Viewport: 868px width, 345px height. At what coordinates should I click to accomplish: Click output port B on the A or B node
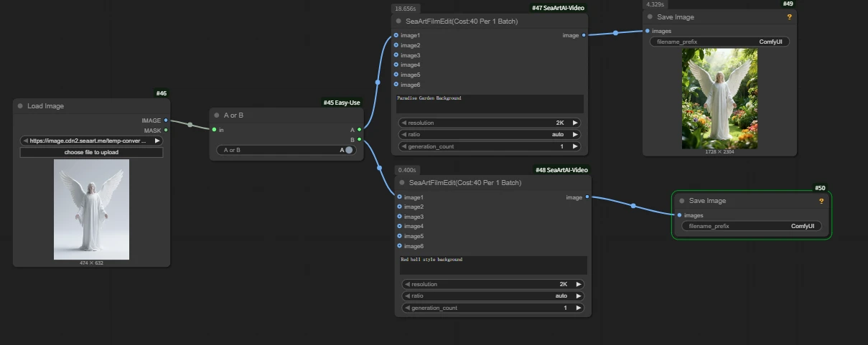(359, 139)
